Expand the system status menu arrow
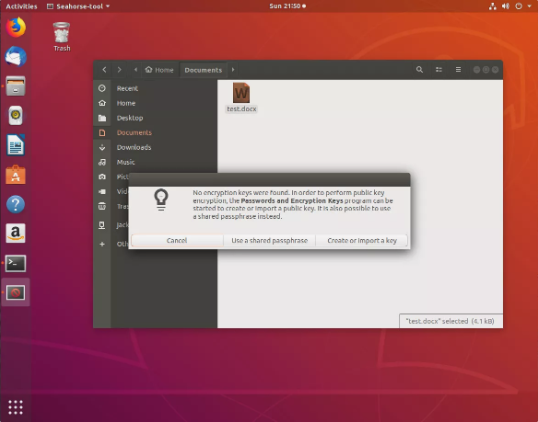 (529, 6)
